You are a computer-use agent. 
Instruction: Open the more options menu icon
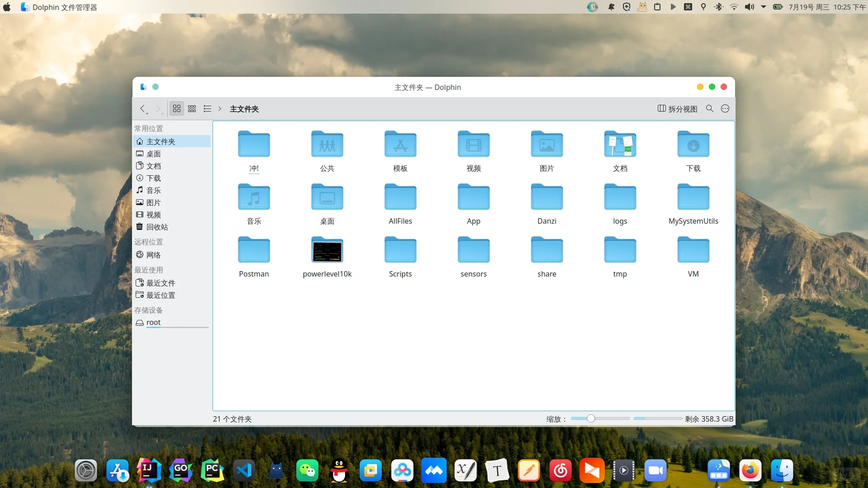pos(725,108)
